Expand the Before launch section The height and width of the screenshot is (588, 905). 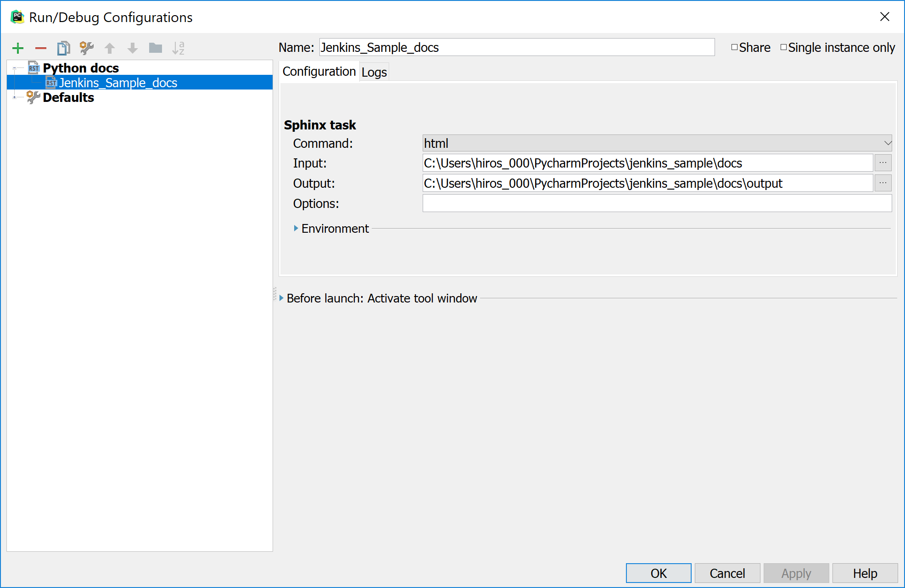pos(281,298)
